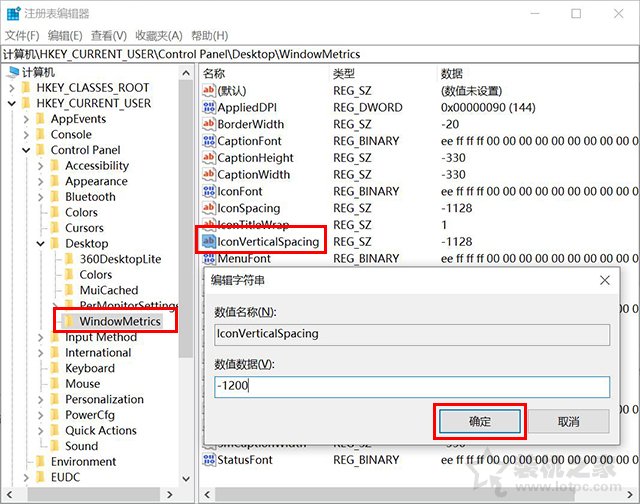640x504 pixels.
Task: Click the AppEvents folder icon
Action: (x=40, y=119)
